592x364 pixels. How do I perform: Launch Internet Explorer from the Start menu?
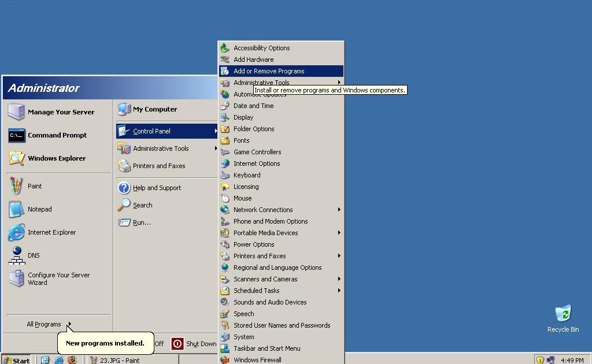coord(58,232)
